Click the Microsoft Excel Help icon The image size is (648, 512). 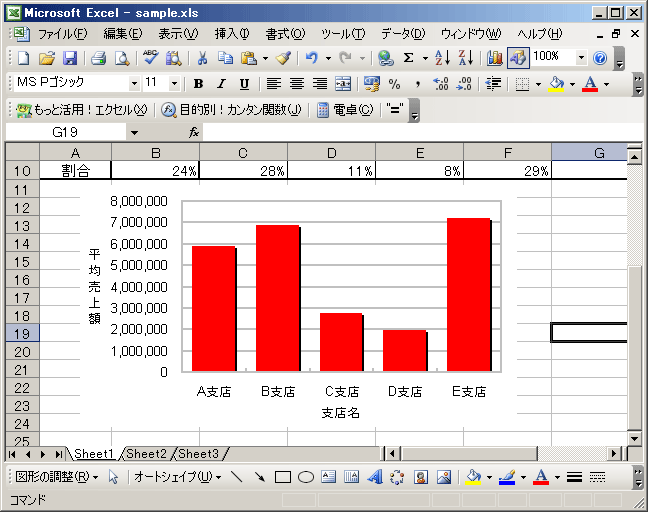point(600,58)
